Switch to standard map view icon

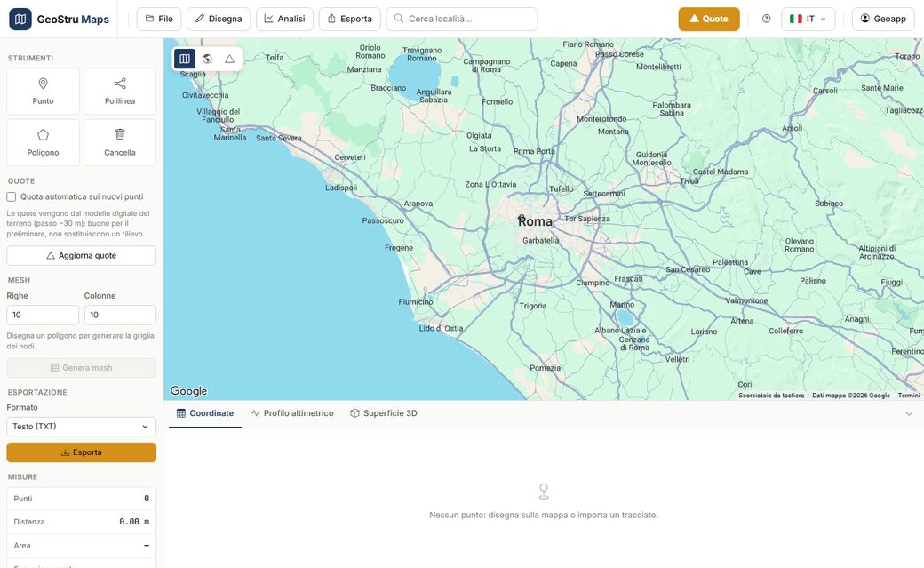(185, 59)
